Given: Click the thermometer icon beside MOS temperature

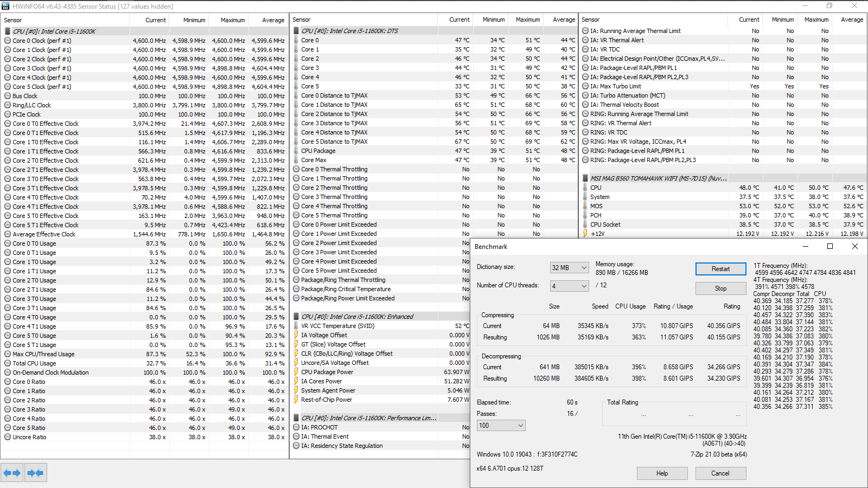Looking at the screenshot, I should (585, 206).
